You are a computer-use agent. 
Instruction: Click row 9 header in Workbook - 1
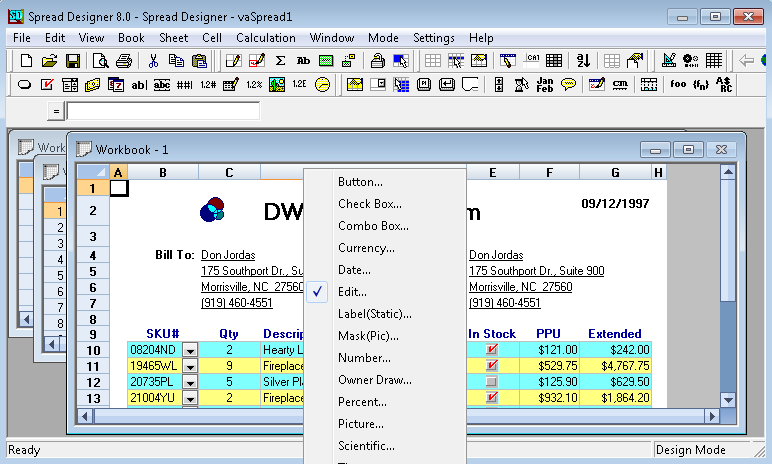(93, 334)
